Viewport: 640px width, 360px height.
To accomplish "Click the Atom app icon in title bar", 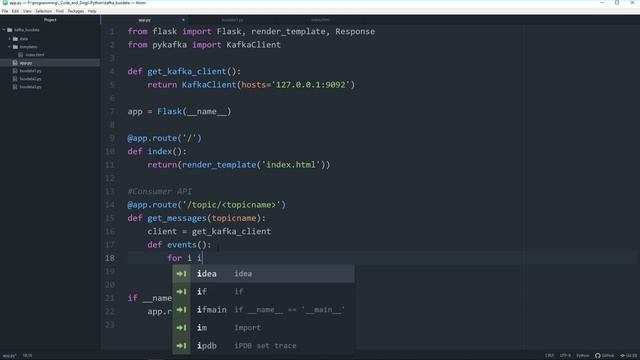I will pos(5,3).
